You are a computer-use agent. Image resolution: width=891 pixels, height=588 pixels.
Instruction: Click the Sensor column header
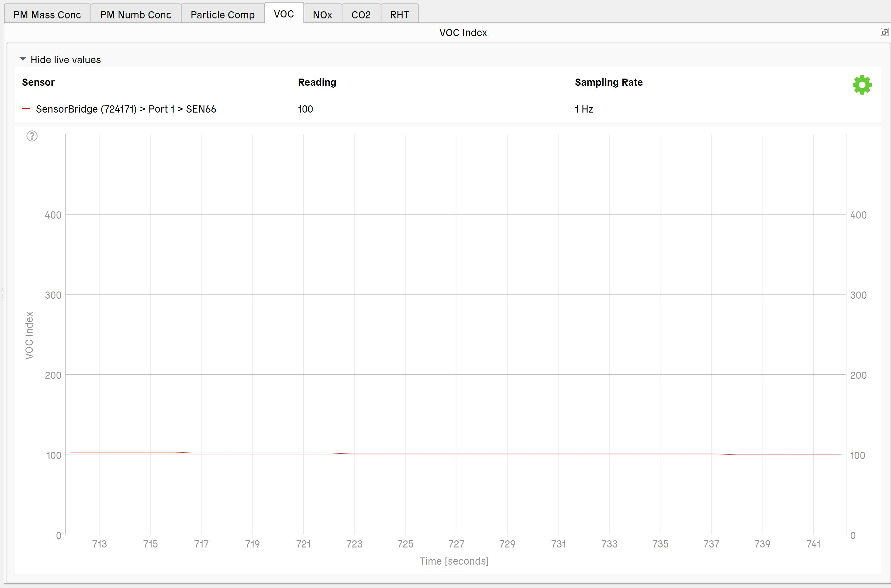coord(38,82)
